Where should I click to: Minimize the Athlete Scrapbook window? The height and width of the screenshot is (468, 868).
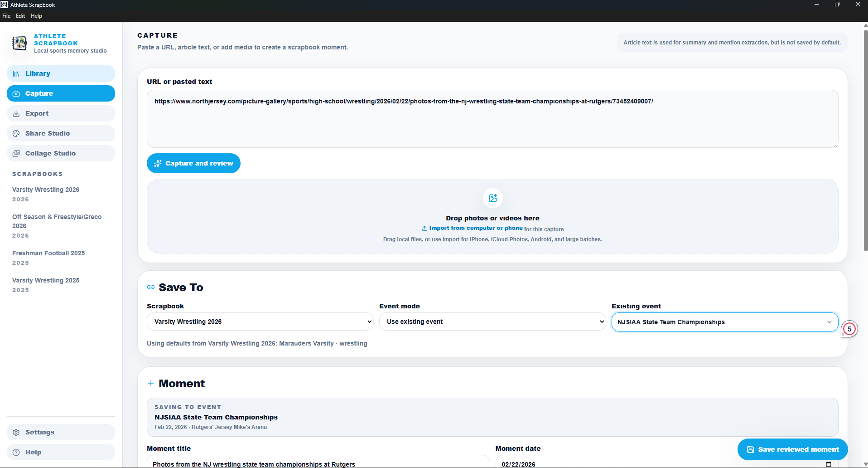[x=816, y=5]
